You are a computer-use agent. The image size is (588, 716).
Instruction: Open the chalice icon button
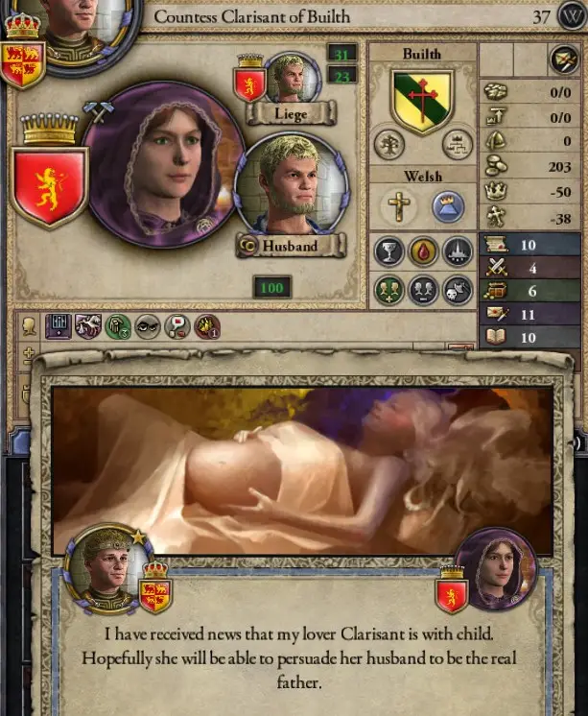388,251
